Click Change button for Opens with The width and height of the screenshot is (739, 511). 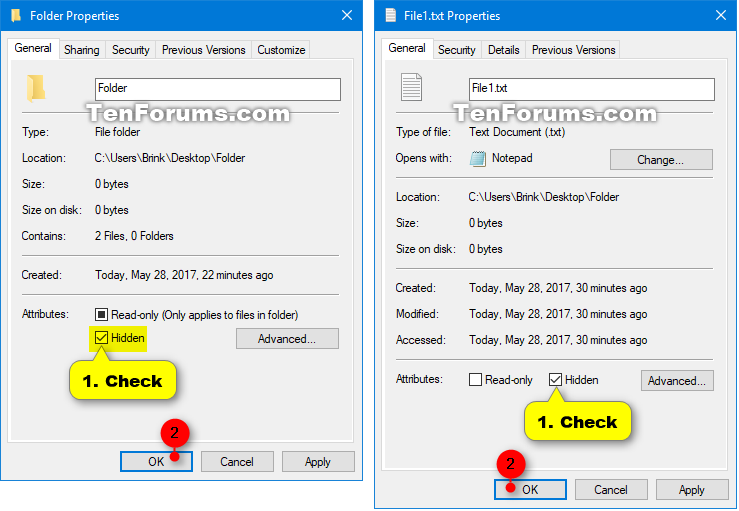point(661,160)
